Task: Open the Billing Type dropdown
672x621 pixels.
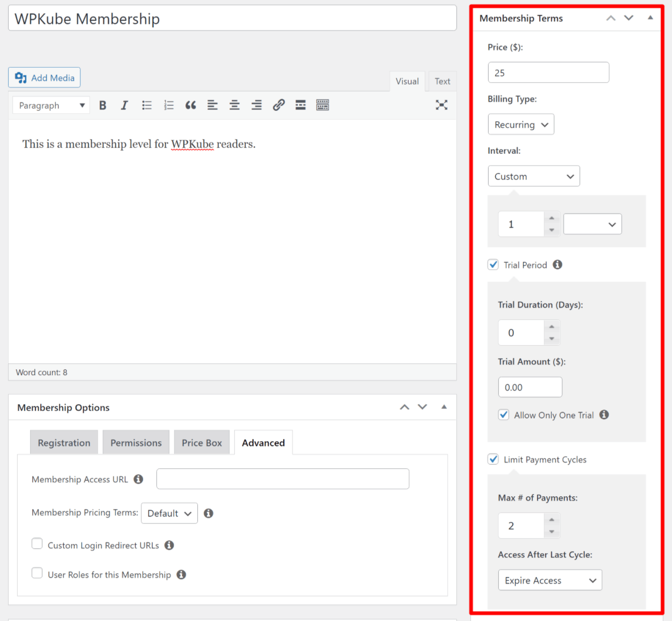Action: coord(521,124)
